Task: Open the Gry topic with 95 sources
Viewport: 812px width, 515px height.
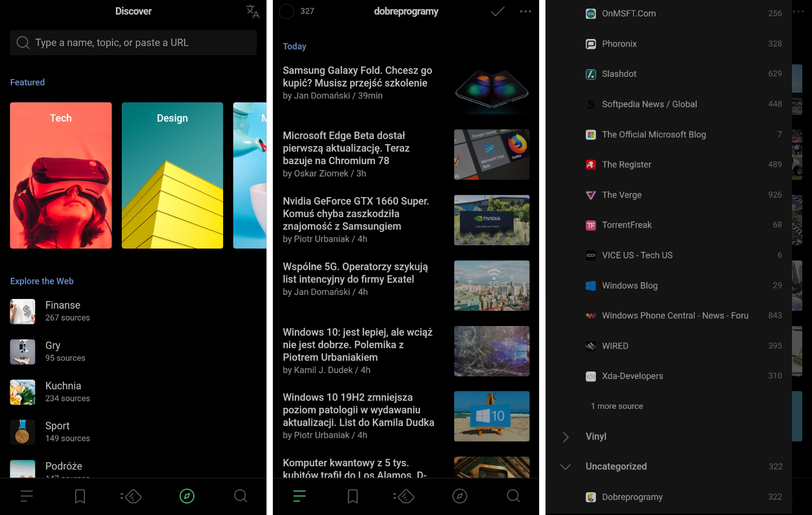Action: pos(133,351)
